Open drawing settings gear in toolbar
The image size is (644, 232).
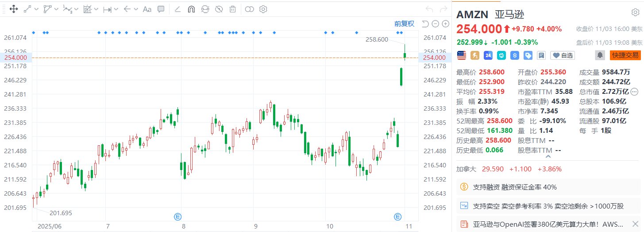point(263,9)
